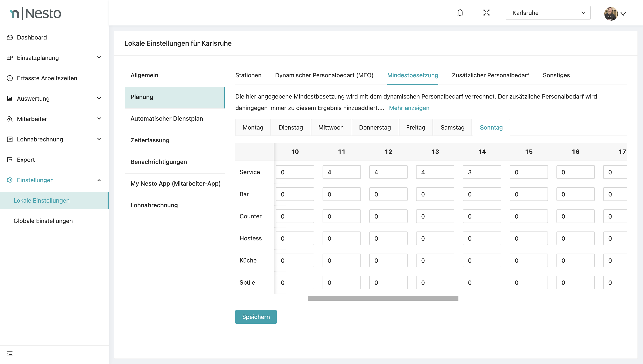Toggle fullscreen mode icon
The image size is (643, 364).
pyautogui.click(x=486, y=13)
